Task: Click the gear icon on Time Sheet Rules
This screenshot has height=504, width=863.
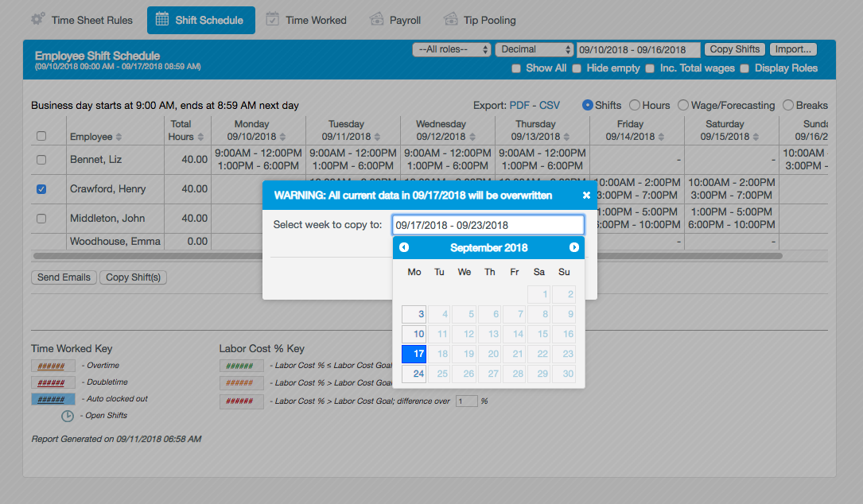Action: 37,20
